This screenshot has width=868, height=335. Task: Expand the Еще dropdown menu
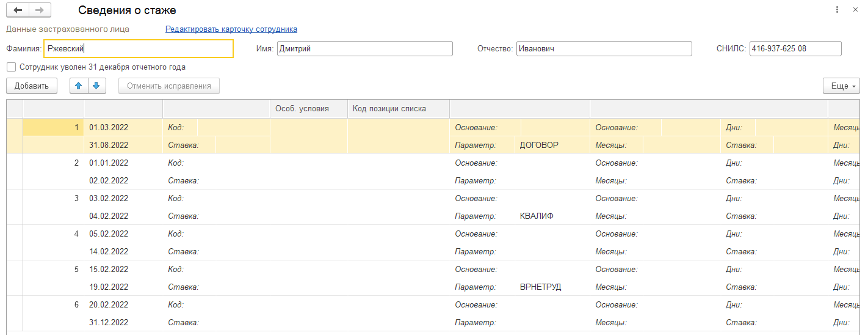coord(841,86)
